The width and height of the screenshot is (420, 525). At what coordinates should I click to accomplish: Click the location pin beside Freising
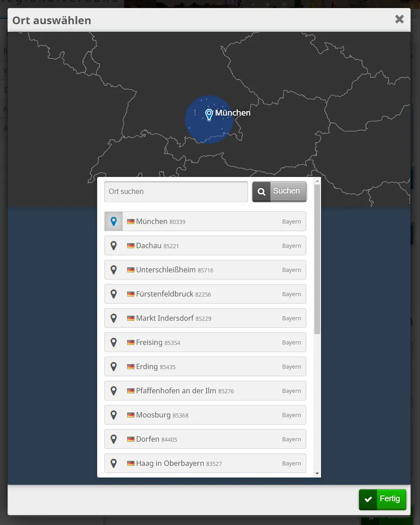click(114, 342)
